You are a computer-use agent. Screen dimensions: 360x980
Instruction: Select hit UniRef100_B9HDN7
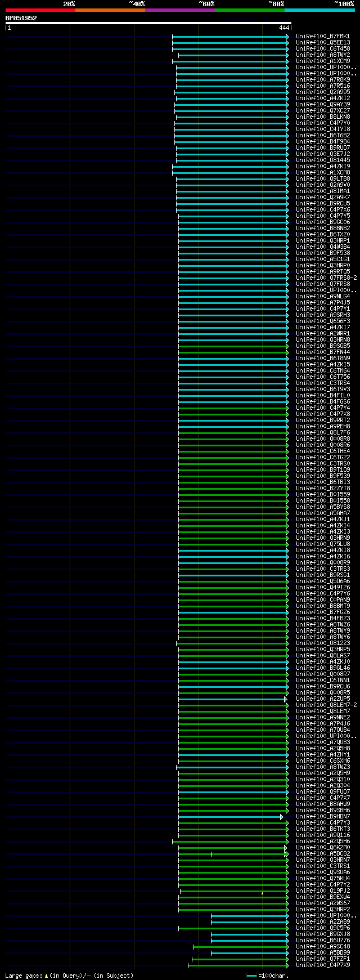[323, 817]
